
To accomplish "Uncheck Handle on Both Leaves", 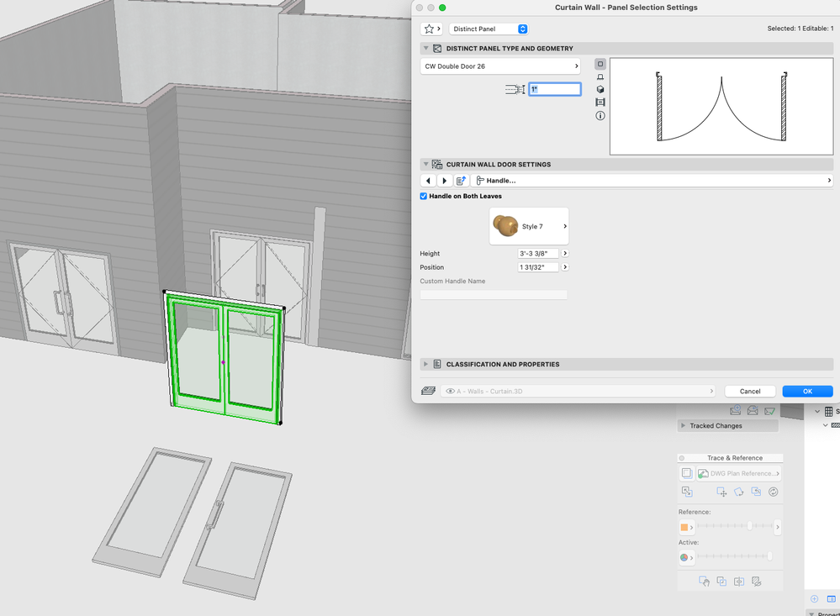I will click(x=424, y=197).
